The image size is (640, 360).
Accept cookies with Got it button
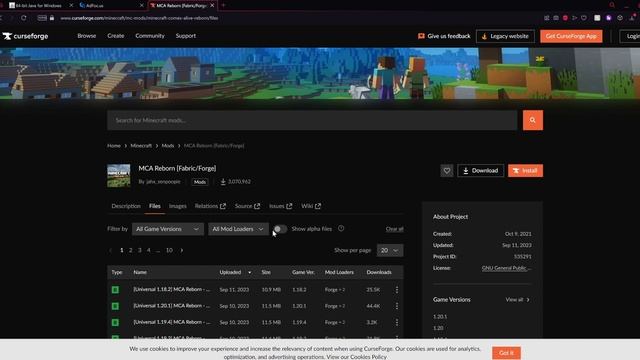click(506, 353)
